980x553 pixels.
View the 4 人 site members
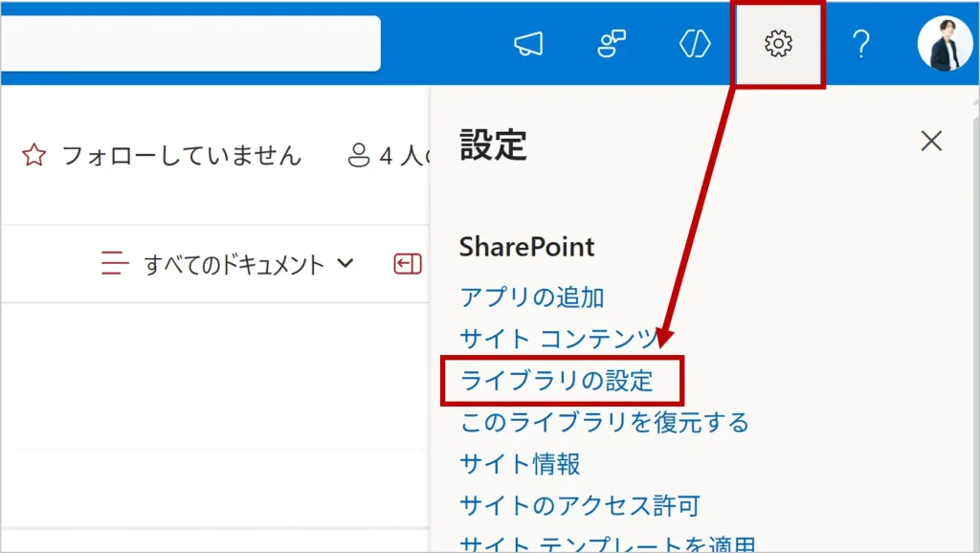pos(388,155)
